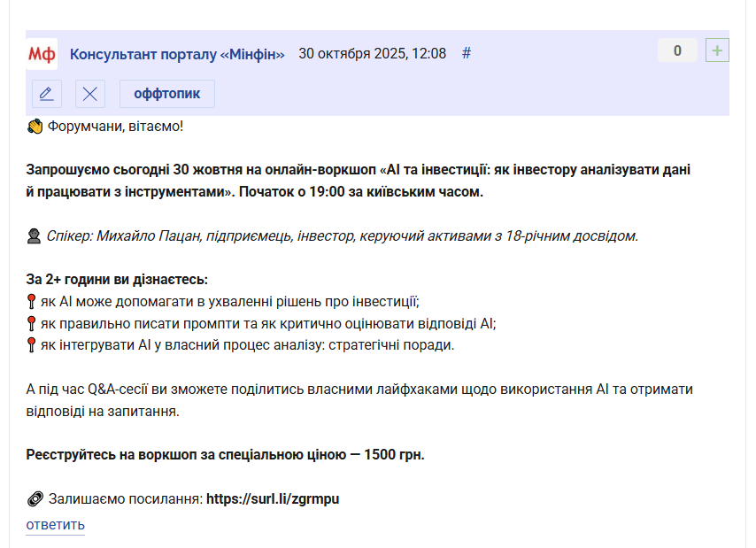Open the # permalink of the post
Screen dimensions: 756x548
point(467,53)
